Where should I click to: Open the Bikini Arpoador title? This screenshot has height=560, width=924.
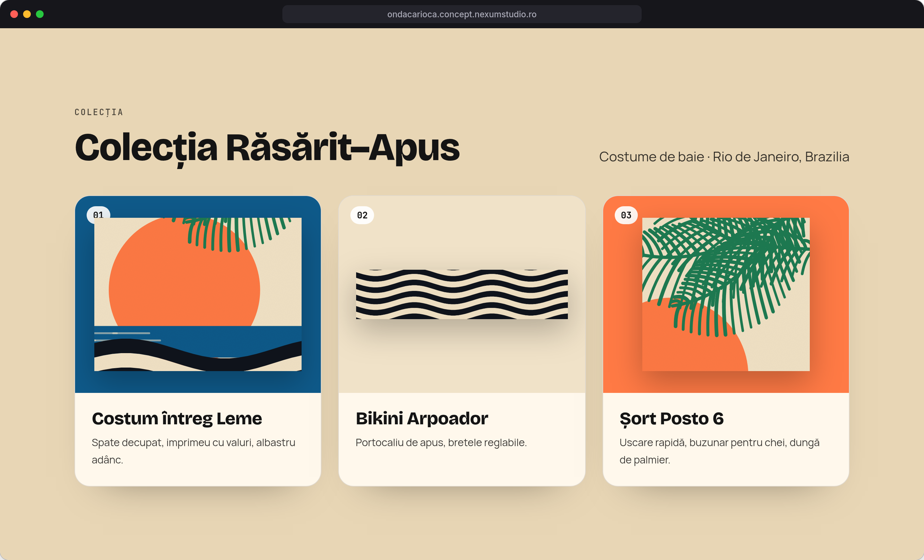(x=422, y=418)
